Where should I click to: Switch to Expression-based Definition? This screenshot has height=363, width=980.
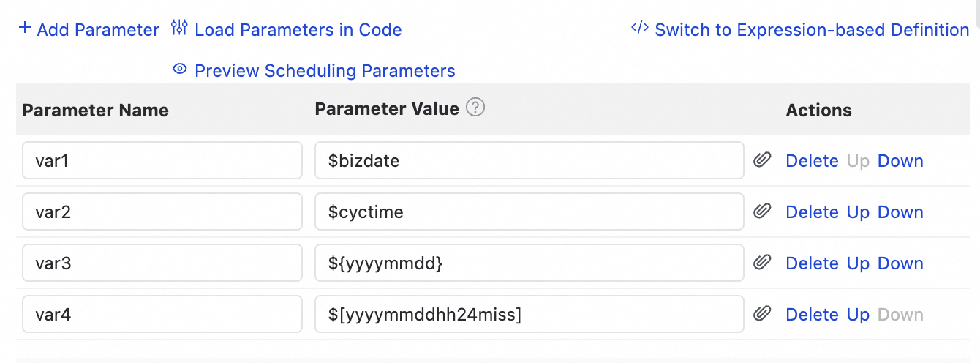[x=812, y=30]
